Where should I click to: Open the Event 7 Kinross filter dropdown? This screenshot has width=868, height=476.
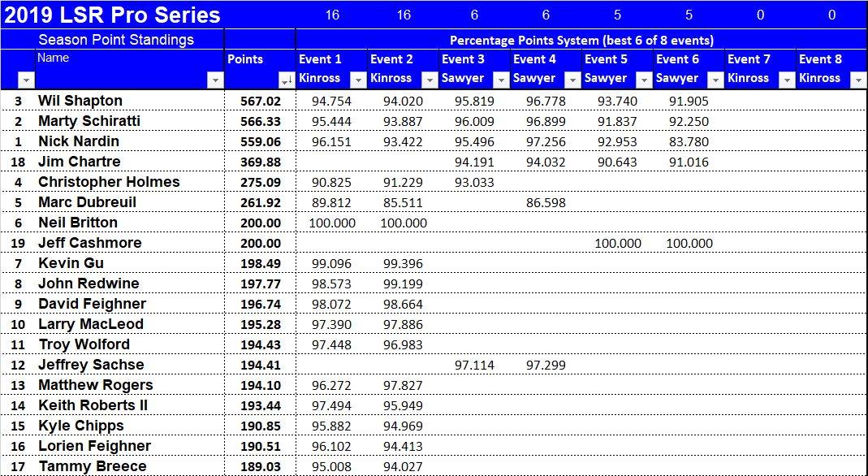click(786, 80)
